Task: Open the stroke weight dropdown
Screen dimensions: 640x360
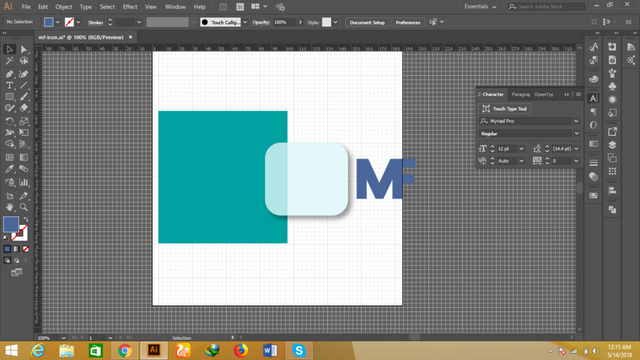Action: click(x=139, y=22)
